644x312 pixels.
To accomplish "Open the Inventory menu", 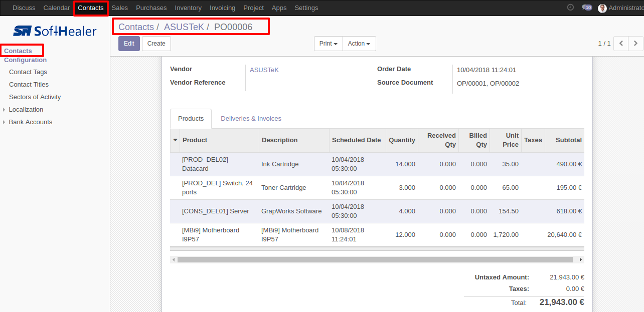I will (188, 8).
